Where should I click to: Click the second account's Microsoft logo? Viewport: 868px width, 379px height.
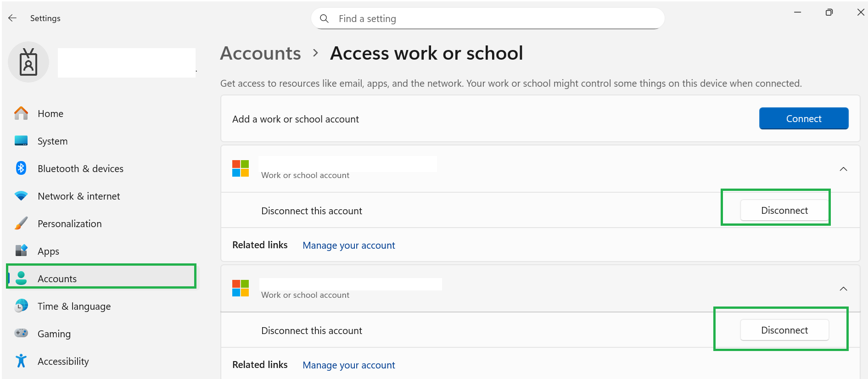pos(241,288)
